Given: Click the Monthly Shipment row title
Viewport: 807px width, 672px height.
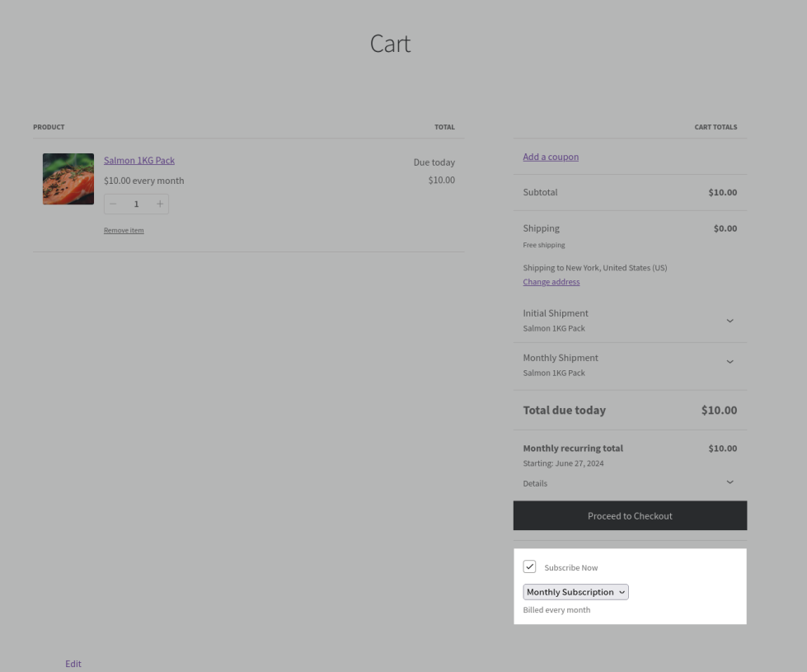Looking at the screenshot, I should [561, 358].
